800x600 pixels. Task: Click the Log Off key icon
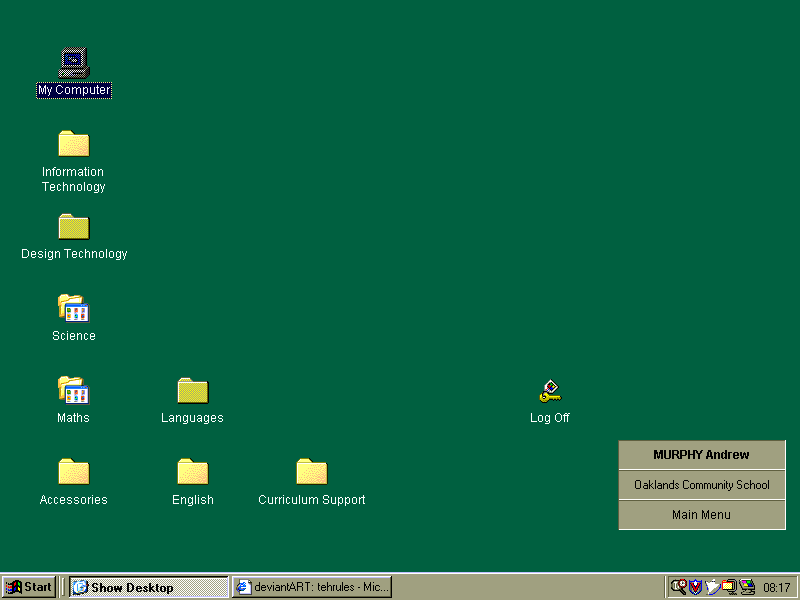pos(550,391)
